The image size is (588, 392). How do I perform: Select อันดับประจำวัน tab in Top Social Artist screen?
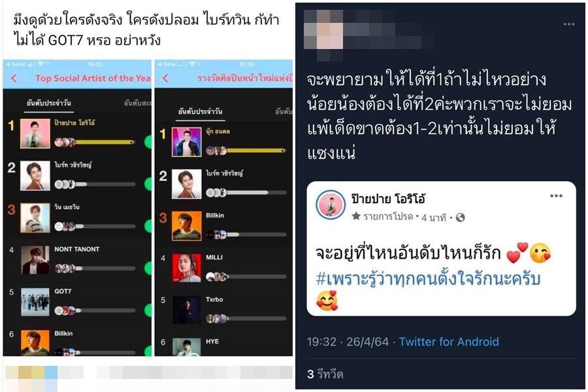(49, 103)
